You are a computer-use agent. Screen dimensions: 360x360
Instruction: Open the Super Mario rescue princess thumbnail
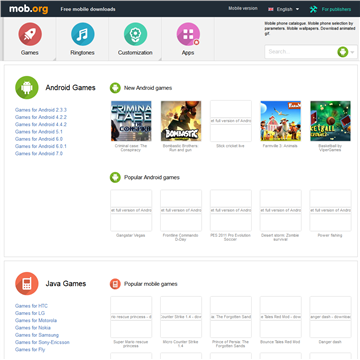(131, 317)
